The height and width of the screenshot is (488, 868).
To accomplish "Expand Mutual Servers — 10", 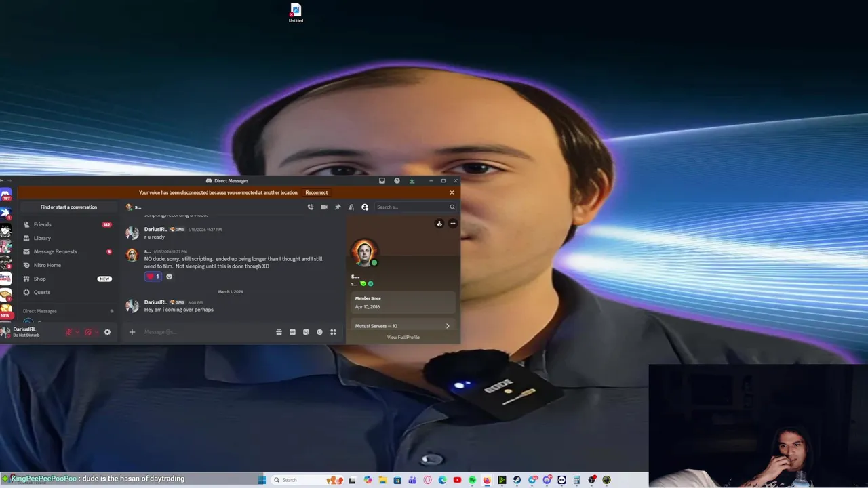I will click(403, 326).
